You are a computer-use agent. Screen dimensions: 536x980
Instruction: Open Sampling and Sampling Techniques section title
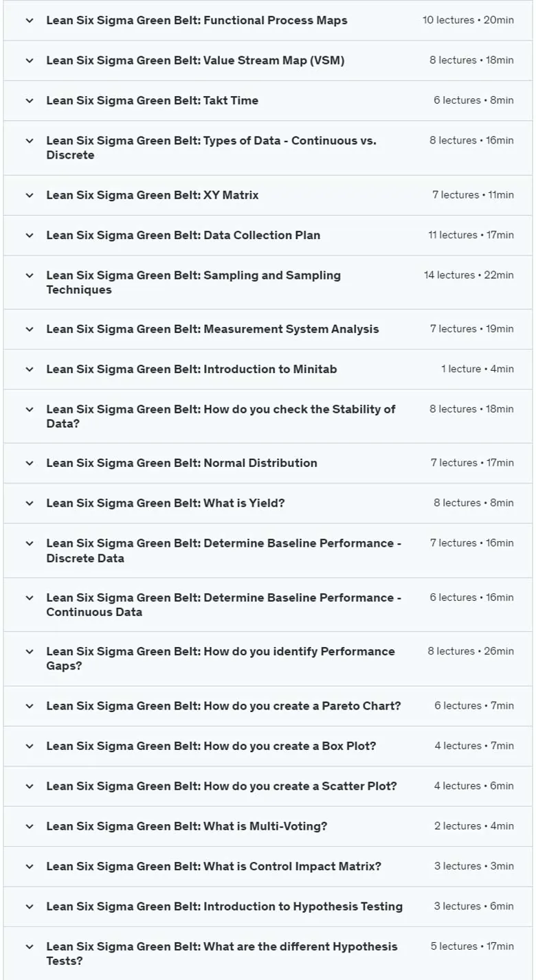pos(193,282)
